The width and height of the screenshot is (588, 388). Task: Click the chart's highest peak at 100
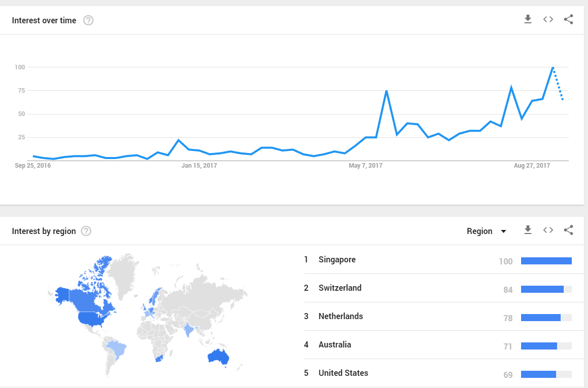[553, 67]
